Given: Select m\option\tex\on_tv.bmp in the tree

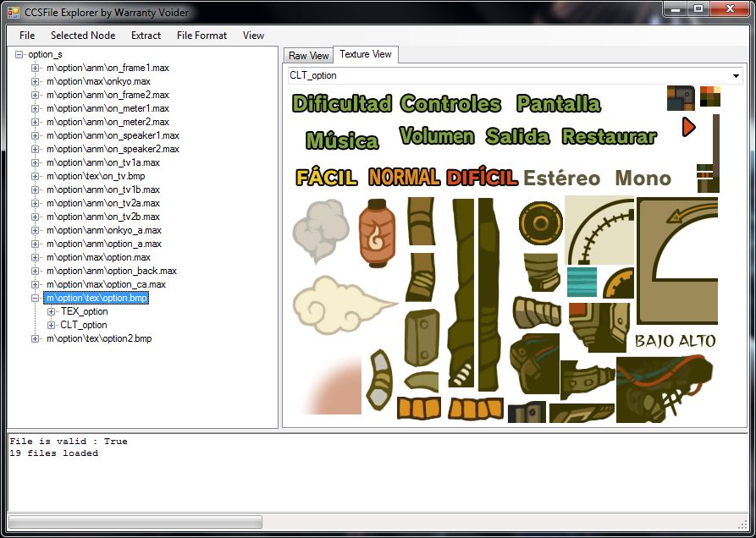Looking at the screenshot, I should (x=96, y=176).
